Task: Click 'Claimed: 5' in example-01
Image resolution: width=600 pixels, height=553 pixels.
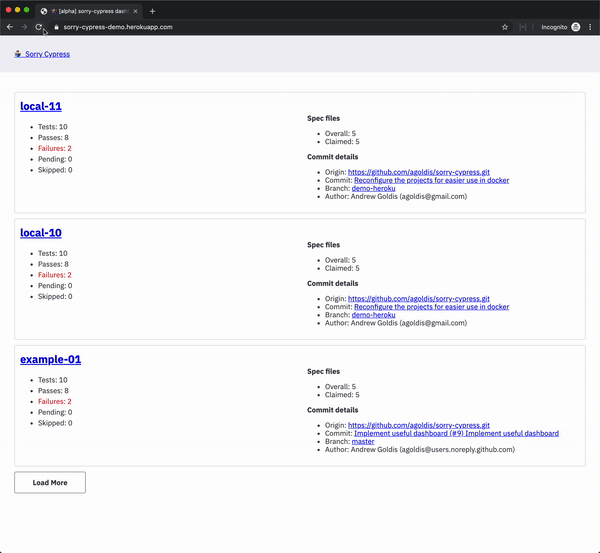Action: coord(342,395)
